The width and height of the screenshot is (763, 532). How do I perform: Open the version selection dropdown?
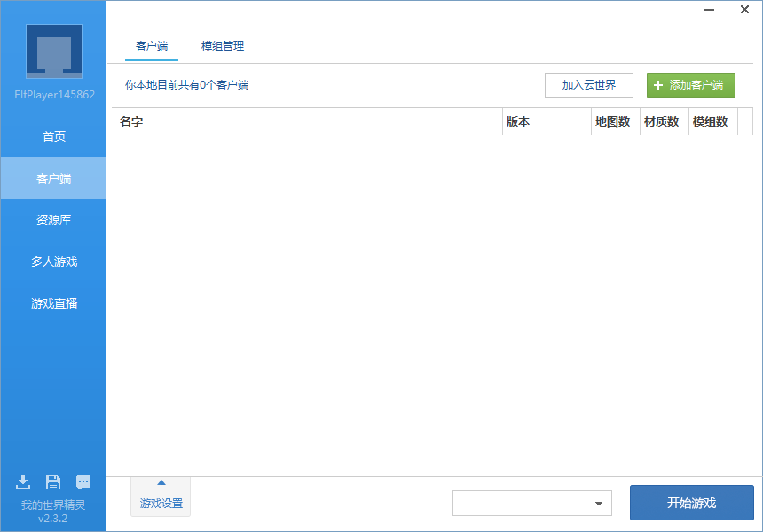coord(531,503)
